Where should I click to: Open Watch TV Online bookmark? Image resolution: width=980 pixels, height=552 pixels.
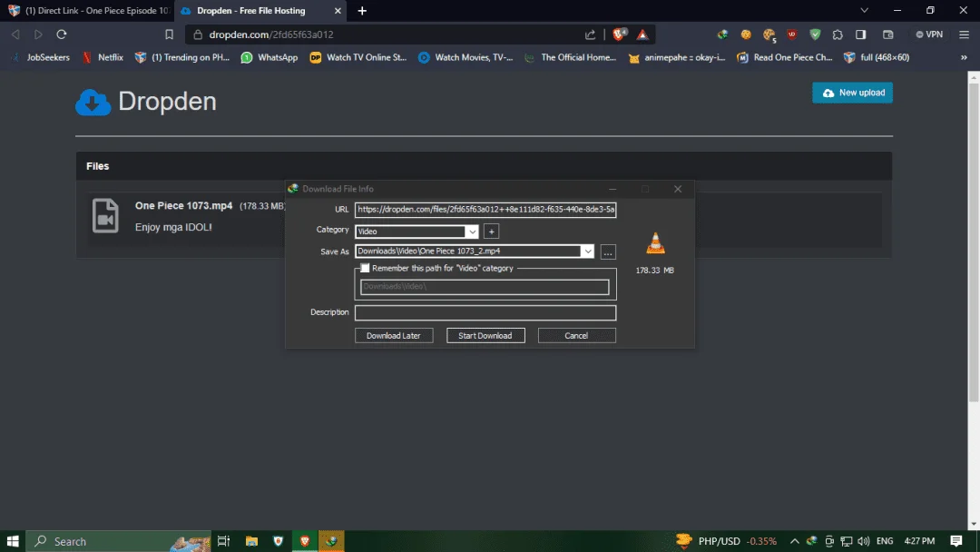[358, 57]
